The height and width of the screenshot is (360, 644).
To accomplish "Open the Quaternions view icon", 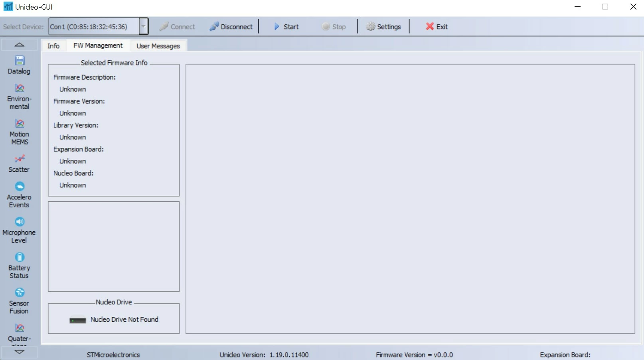I will pos(20,328).
